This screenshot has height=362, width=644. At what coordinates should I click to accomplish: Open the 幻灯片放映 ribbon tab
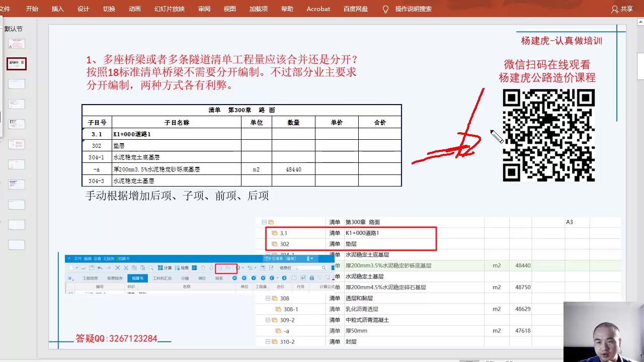point(170,9)
